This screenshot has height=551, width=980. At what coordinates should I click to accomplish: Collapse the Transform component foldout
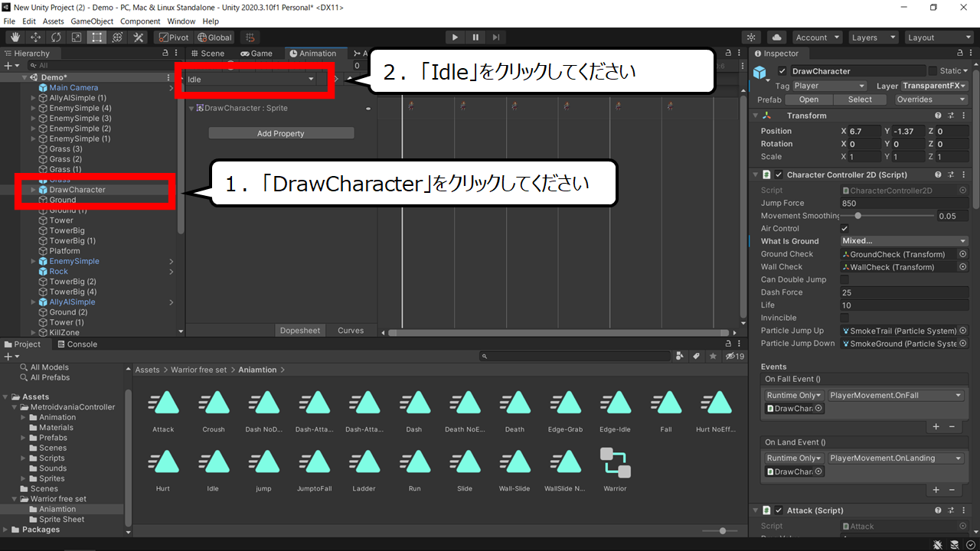(756, 116)
